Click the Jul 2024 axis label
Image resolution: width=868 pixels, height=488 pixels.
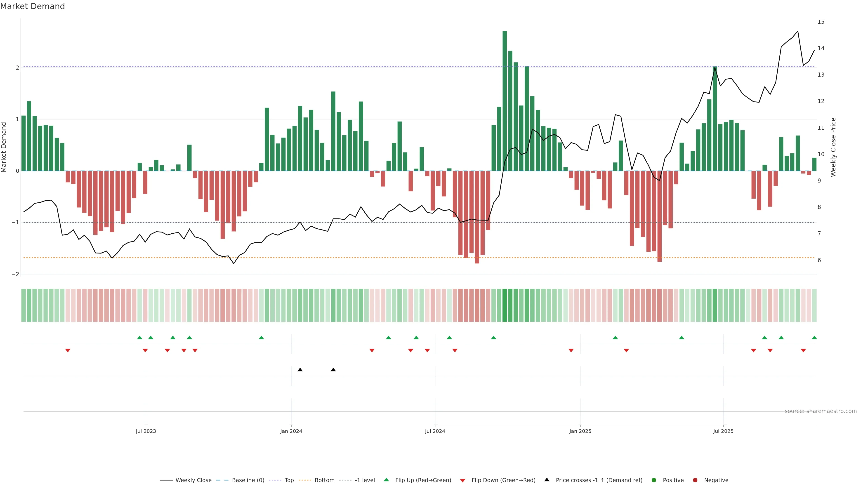coord(435,431)
